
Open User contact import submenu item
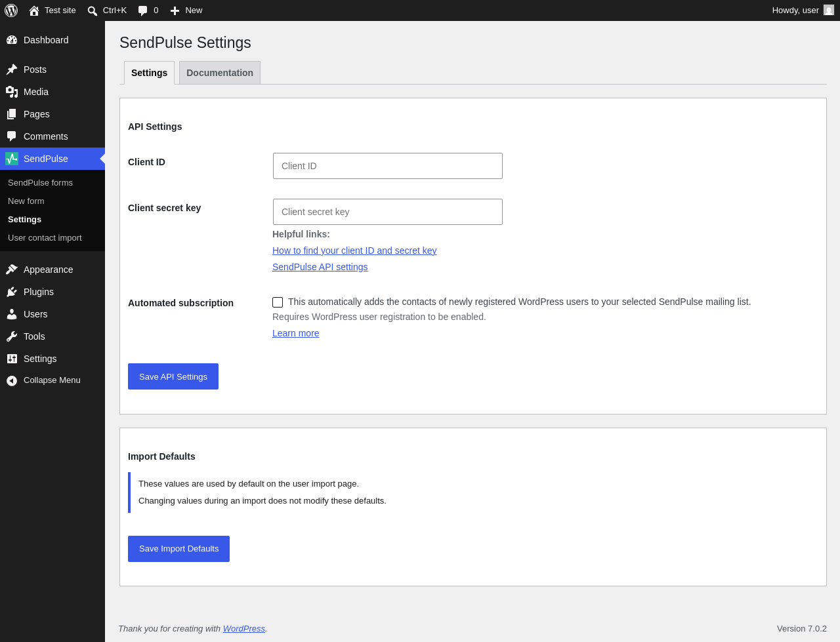pyautogui.click(x=45, y=238)
